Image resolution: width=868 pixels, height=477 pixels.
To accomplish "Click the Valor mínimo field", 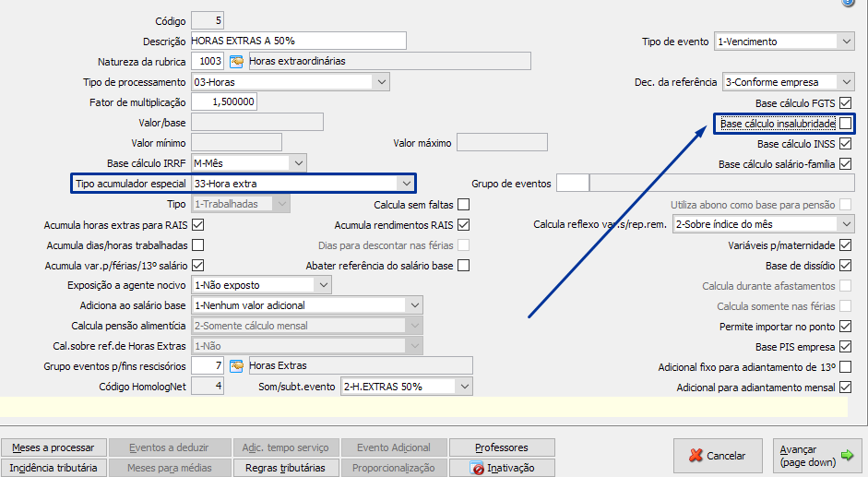I will (x=236, y=143).
